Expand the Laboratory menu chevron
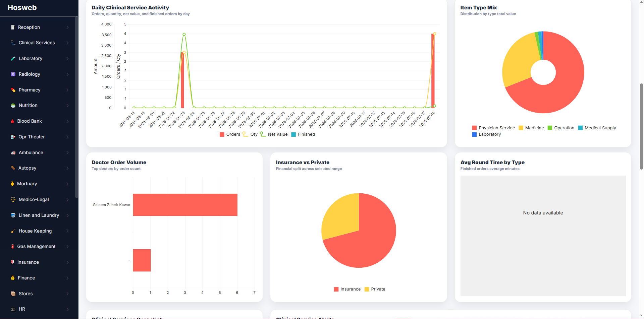This screenshot has height=319, width=644. [x=67, y=59]
